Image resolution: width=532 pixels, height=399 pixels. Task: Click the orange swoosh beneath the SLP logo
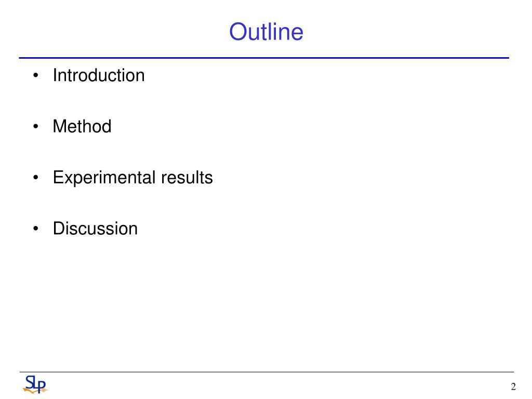click(x=35, y=390)
